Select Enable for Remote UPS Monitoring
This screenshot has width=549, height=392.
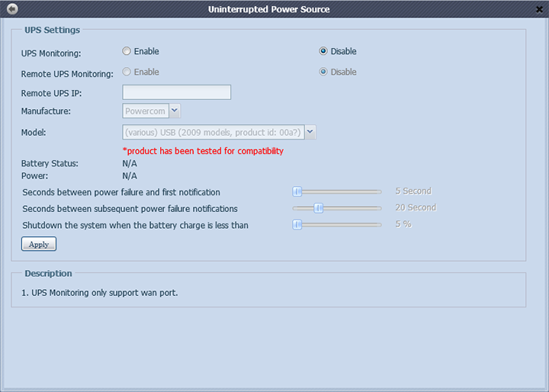pyautogui.click(x=127, y=72)
